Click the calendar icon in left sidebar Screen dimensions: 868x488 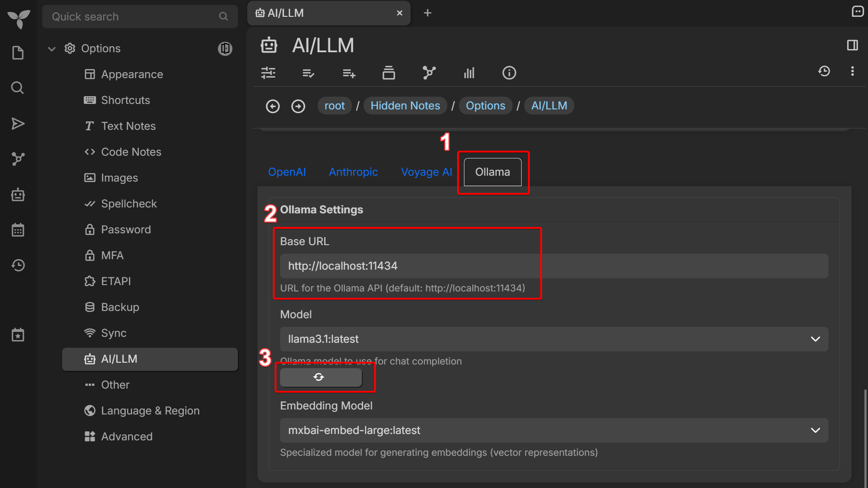[18, 230]
